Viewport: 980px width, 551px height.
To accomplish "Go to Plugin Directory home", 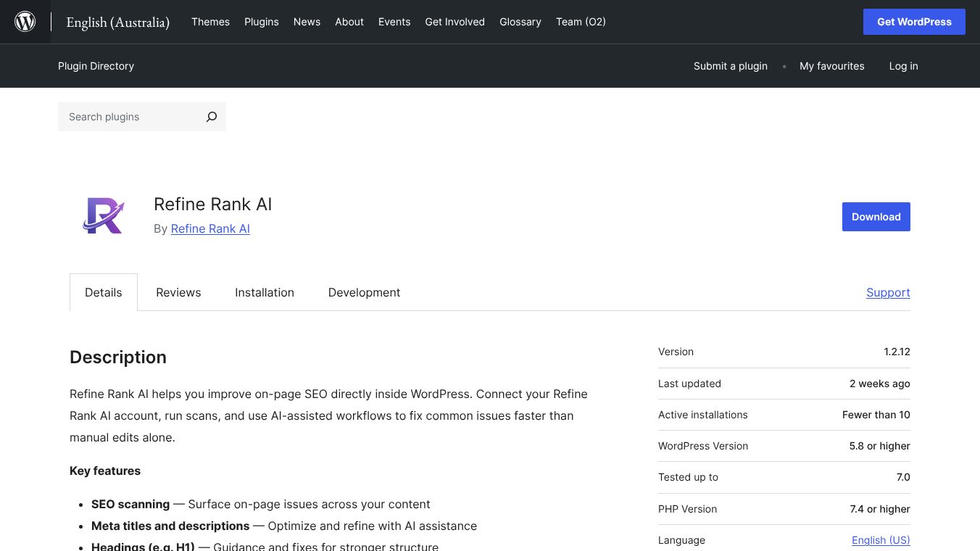I will [x=96, y=66].
